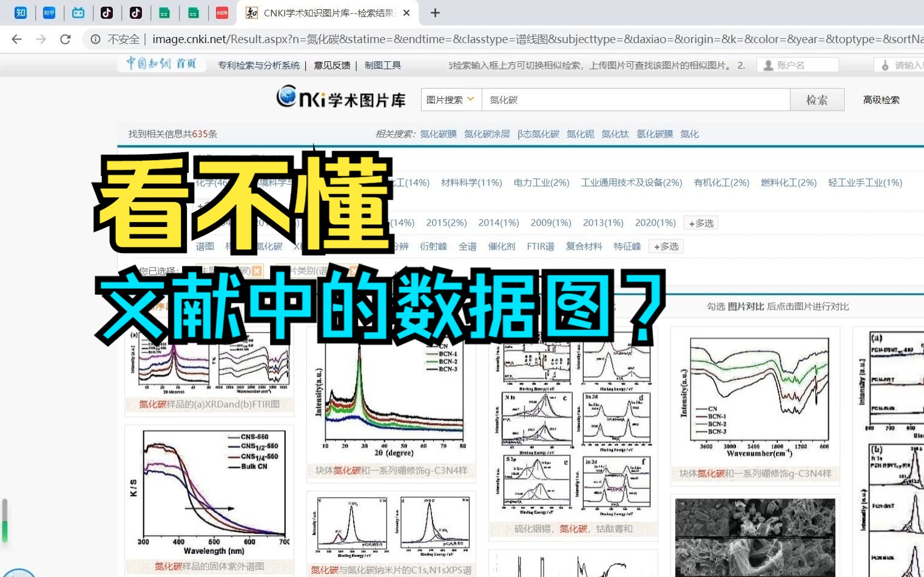Filter by year 2020(1%)
This screenshot has height=577, width=924.
[655, 223]
